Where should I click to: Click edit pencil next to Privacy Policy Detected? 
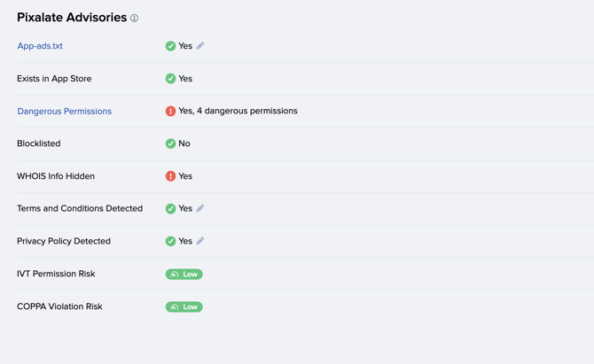coord(200,241)
